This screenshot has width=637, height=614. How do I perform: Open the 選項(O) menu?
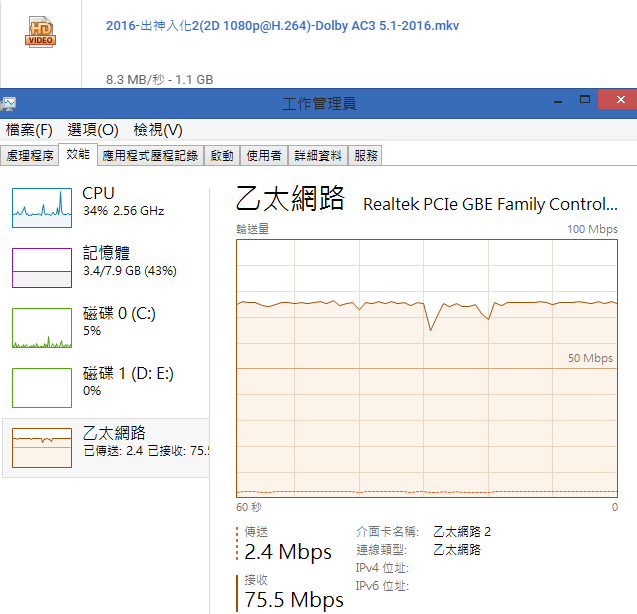click(x=93, y=130)
